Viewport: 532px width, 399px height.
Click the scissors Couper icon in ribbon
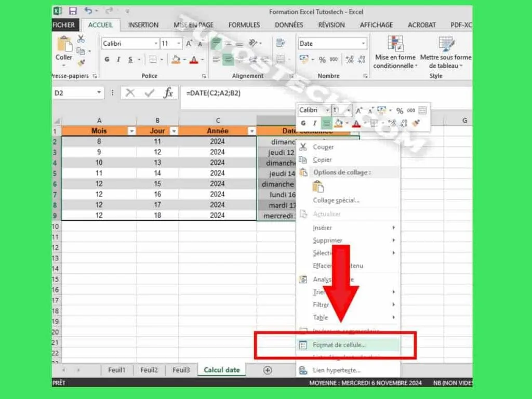(x=81, y=39)
